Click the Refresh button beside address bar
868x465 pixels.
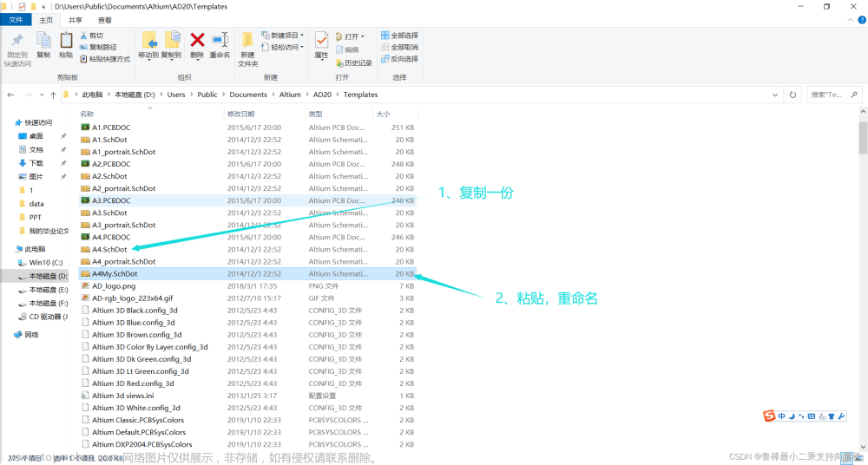(x=792, y=95)
